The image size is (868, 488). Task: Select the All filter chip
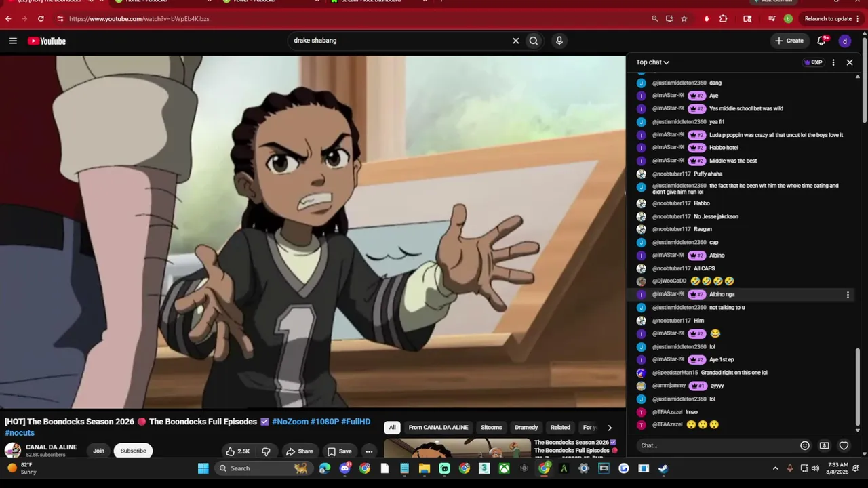pos(392,428)
